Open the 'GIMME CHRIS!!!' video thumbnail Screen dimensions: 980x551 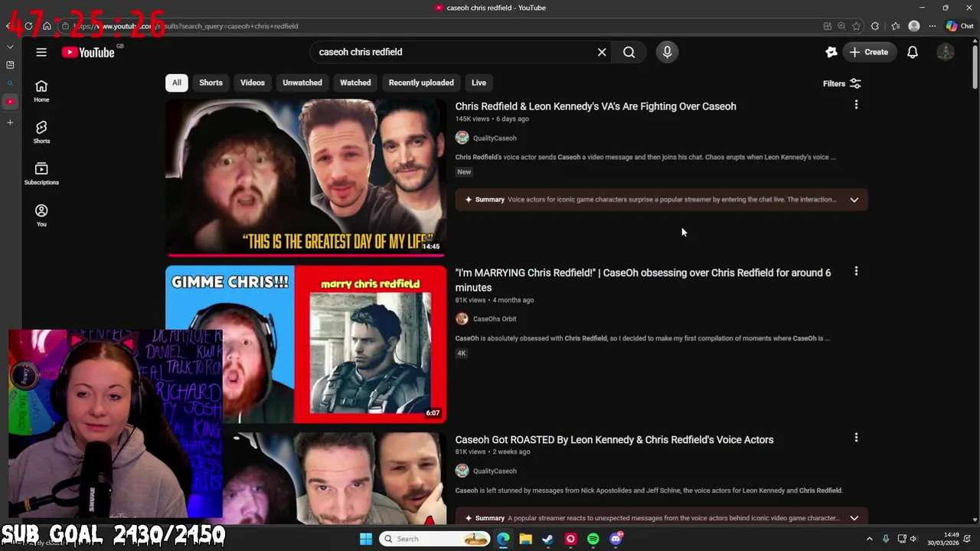305,344
